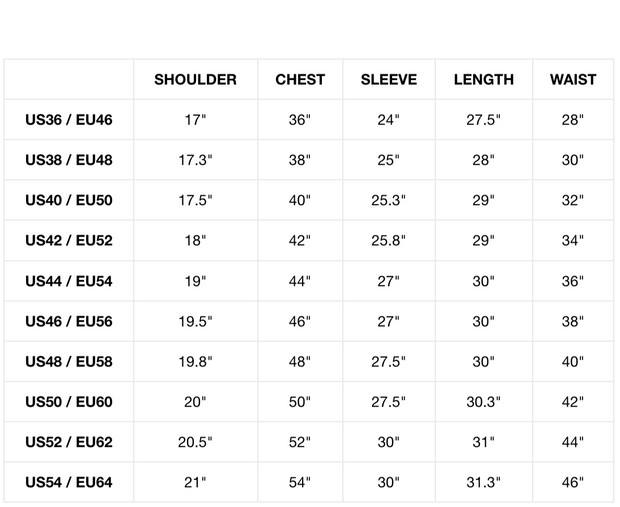This screenshot has width=620, height=507.
Task: Click the 54" chest value cell
Action: point(300,483)
